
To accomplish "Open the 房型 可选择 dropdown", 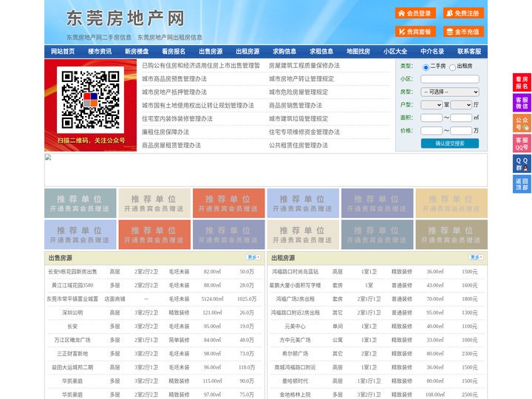I will click(x=450, y=92).
